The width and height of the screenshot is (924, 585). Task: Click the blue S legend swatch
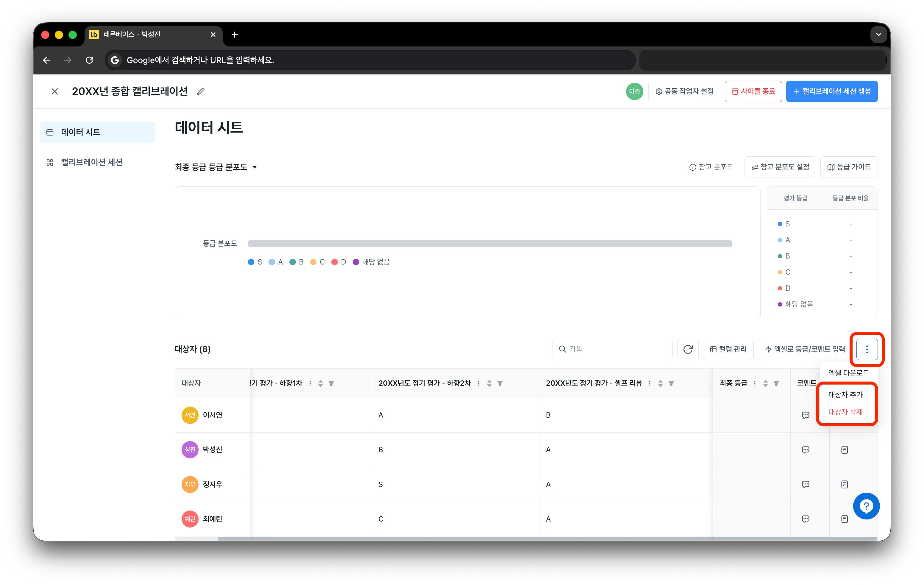(x=251, y=262)
